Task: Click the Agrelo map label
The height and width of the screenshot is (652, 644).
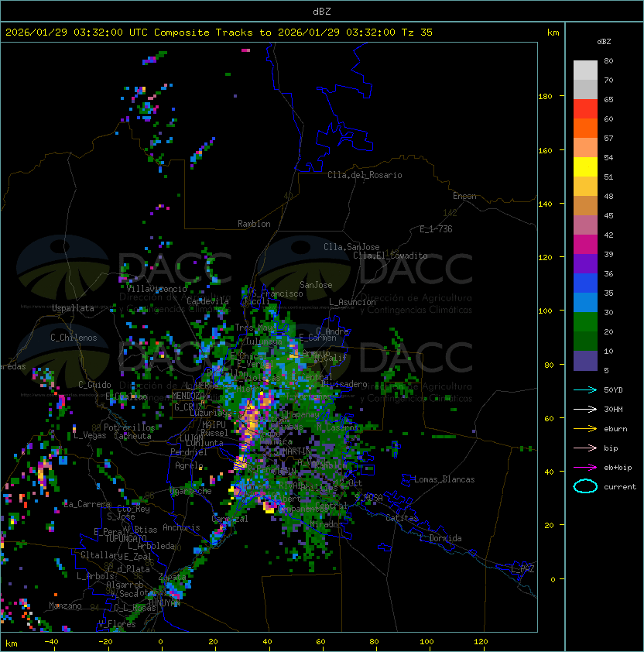Action: (189, 465)
